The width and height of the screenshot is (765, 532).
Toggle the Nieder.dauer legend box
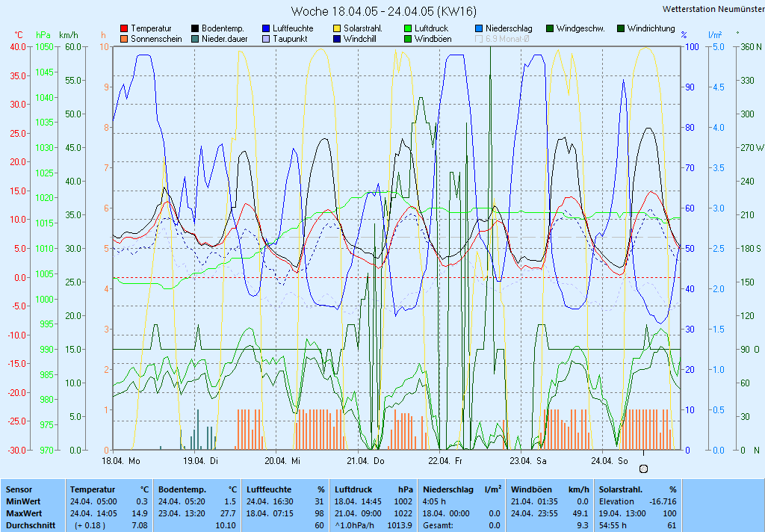point(195,39)
